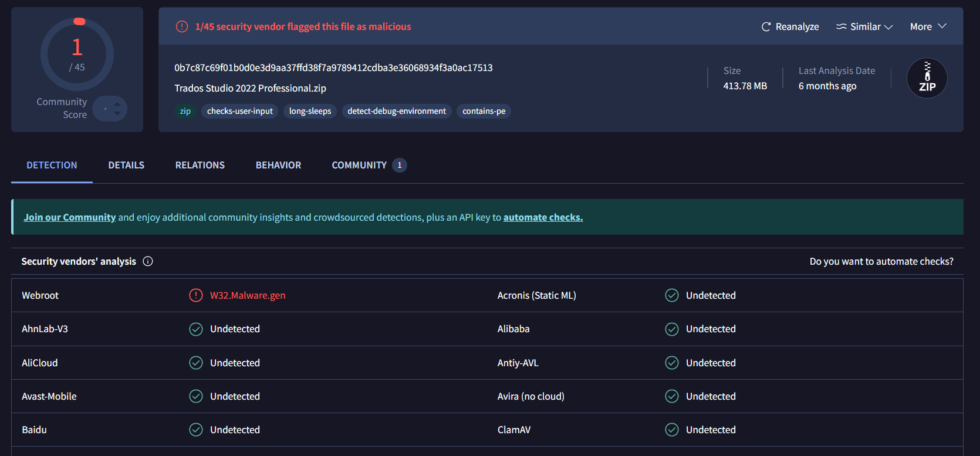Click the Reanalyze refresh icon
980x456 pixels.
pos(766,27)
